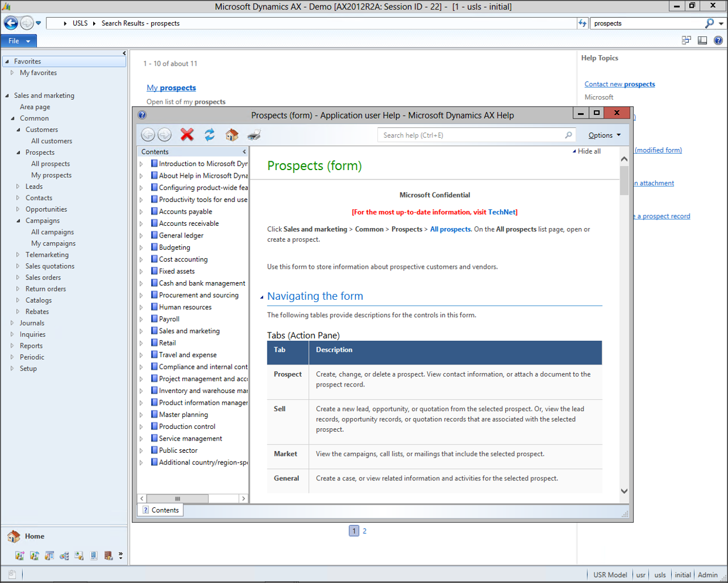Screen dimensions: 728x583
Task: Open the Options dropdown in help viewer
Action: pos(604,135)
